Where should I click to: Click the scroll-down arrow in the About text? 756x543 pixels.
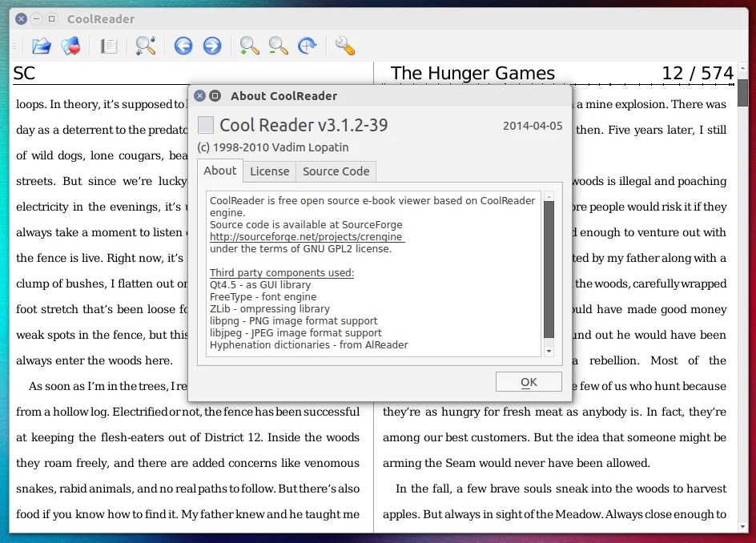pyautogui.click(x=549, y=350)
